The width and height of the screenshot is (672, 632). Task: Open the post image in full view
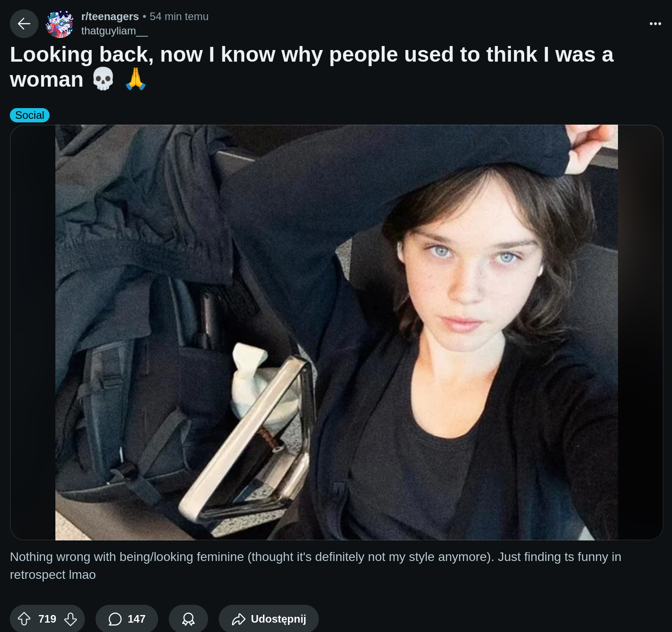pyautogui.click(x=337, y=332)
